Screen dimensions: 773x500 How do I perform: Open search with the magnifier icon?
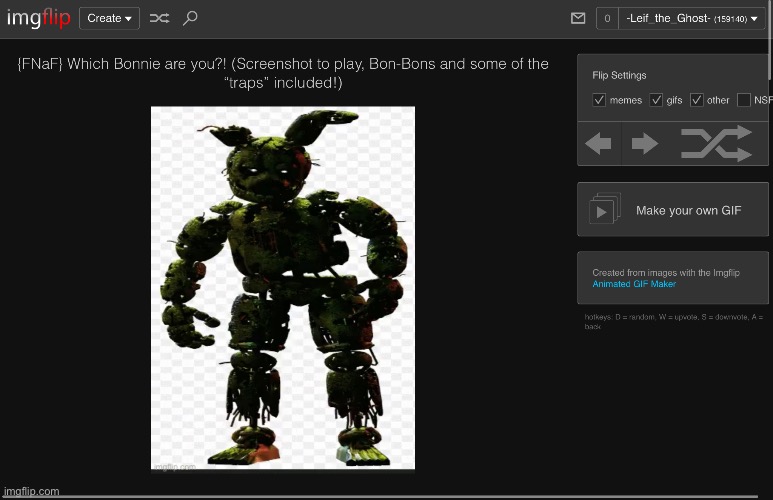[190, 18]
